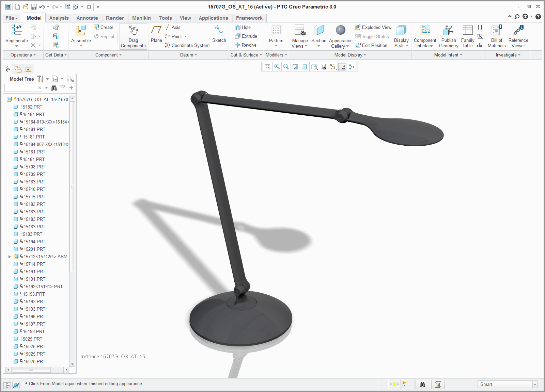Click the Edit Position button

tap(371, 45)
